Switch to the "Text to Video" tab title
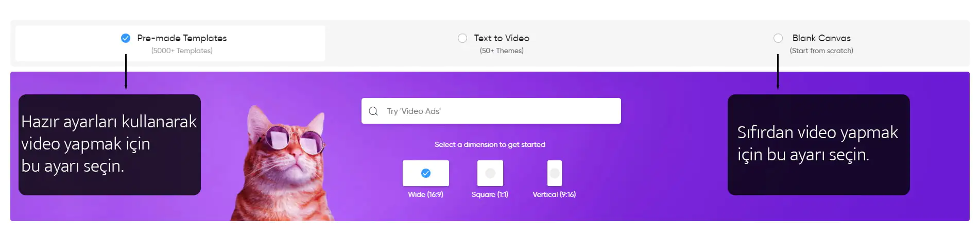 (502, 38)
